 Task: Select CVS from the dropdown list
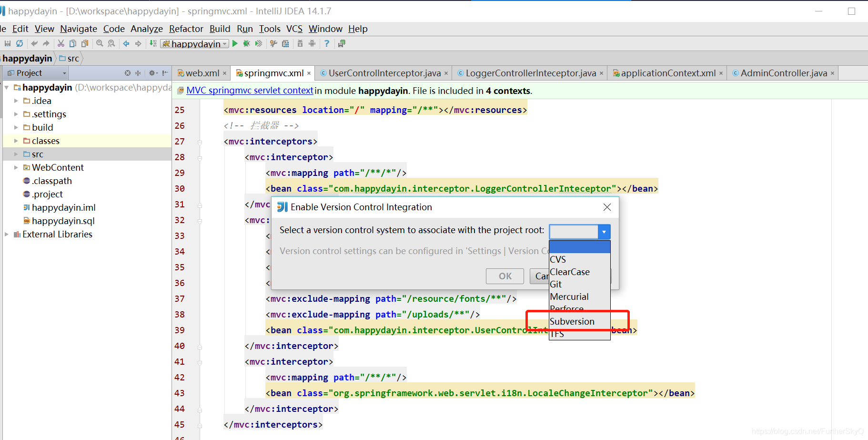tap(580, 259)
